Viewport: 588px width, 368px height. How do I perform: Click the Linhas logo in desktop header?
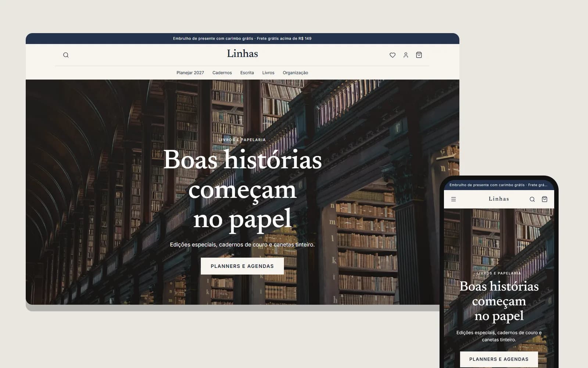243,54
